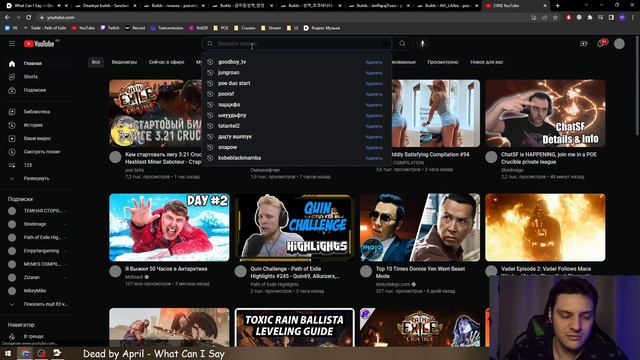Open the ChatSF Details & Info thumbnail
This screenshot has height=360, width=640.
[x=545, y=113]
